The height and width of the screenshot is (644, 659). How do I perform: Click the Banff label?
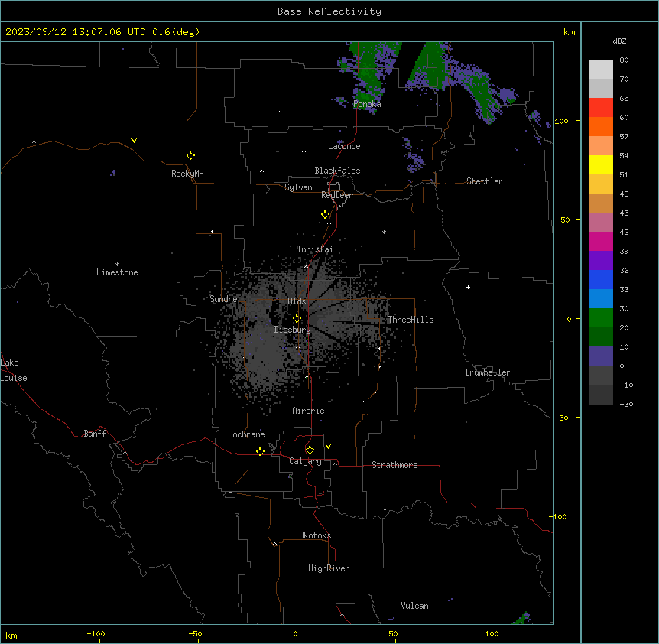pos(95,434)
